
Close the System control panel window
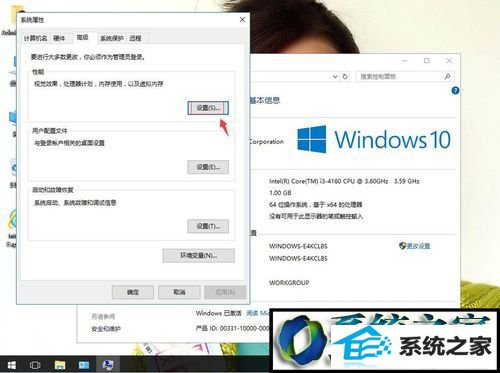click(449, 61)
